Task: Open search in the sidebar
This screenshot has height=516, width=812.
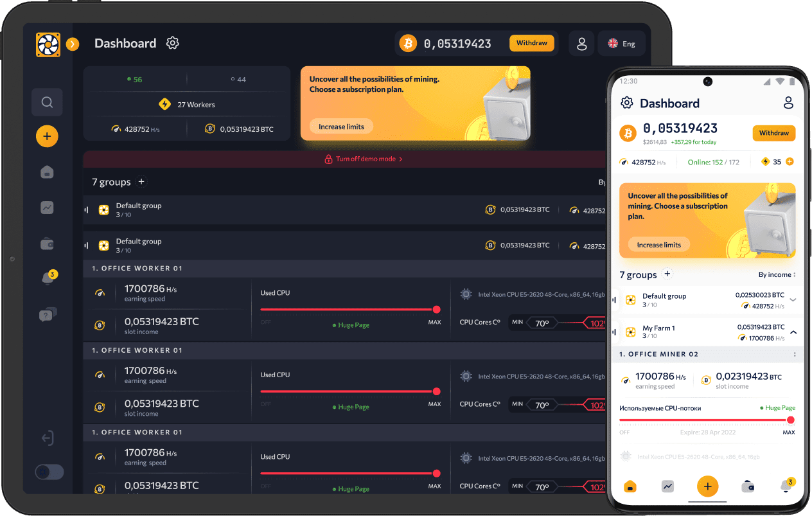Action: coord(47,102)
